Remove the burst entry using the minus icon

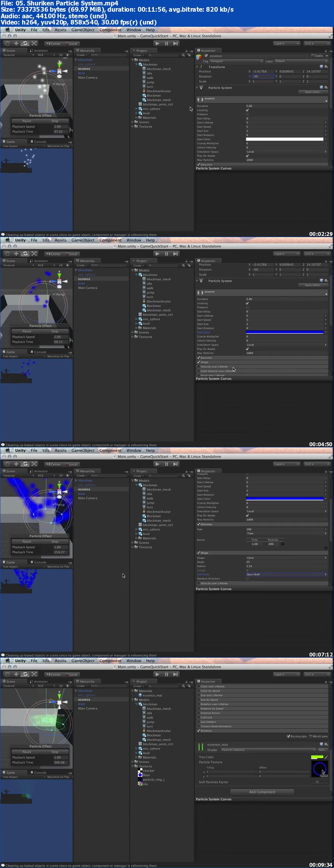283,544
